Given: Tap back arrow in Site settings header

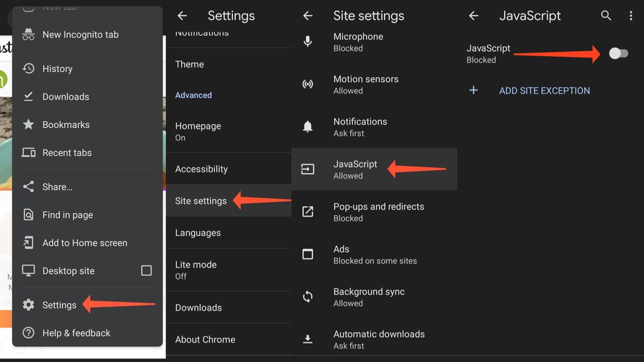Looking at the screenshot, I should (x=308, y=15).
